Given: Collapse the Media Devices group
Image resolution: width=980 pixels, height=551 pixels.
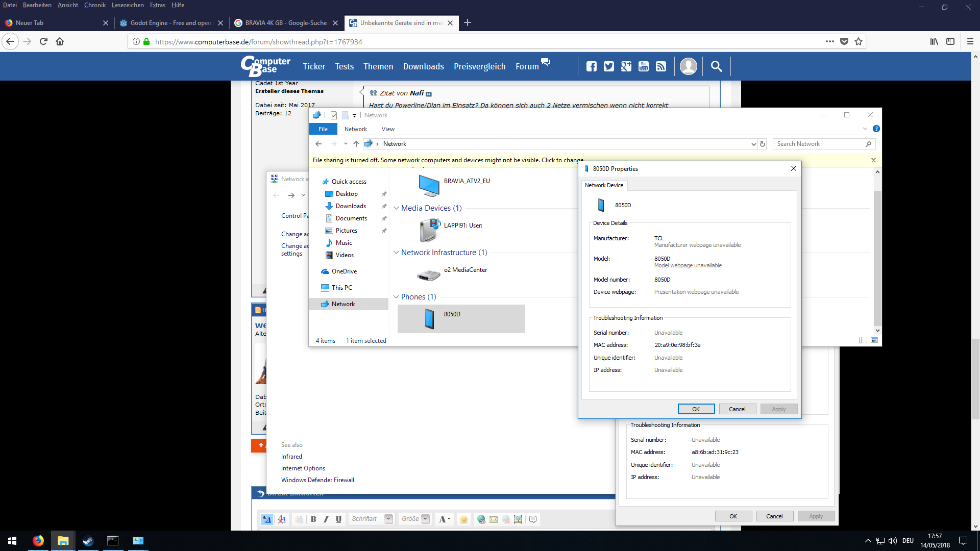Looking at the screenshot, I should pos(396,208).
